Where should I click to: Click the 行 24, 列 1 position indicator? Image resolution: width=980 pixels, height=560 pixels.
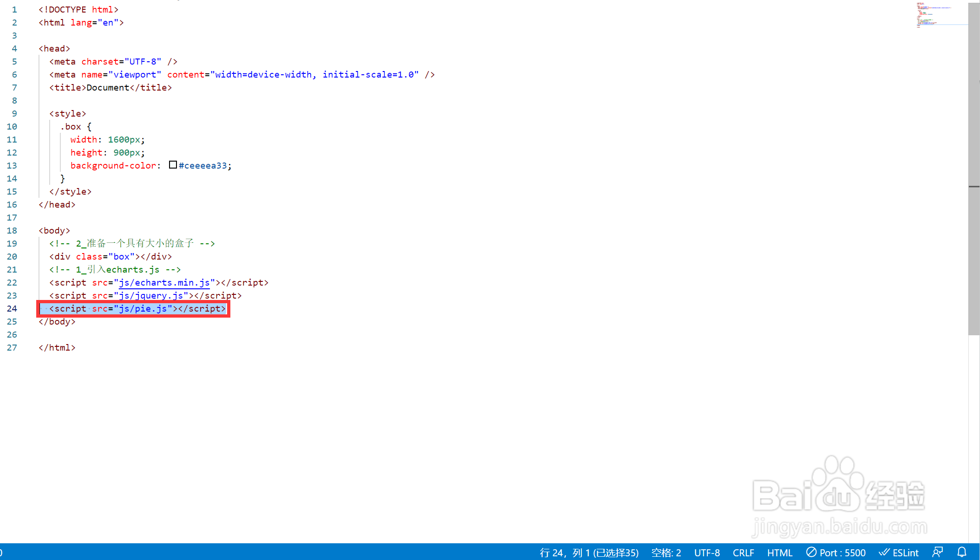pos(589,553)
